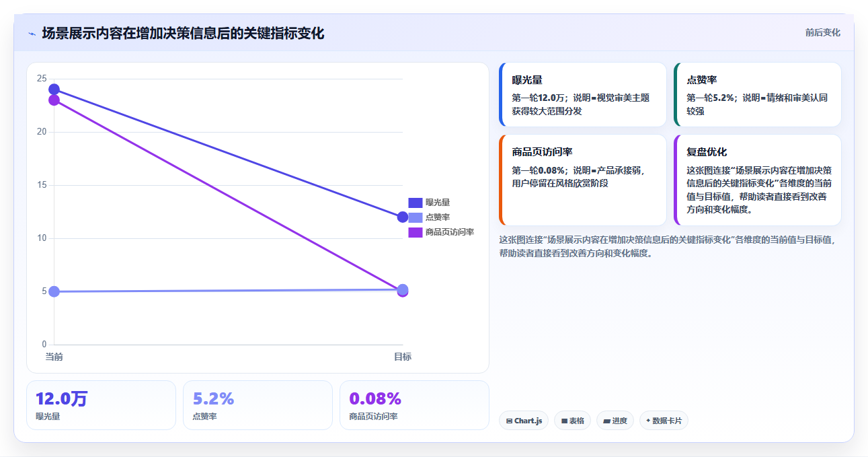
Task: Click the 商品页访问率 data point at 当前
Action: 54,100
